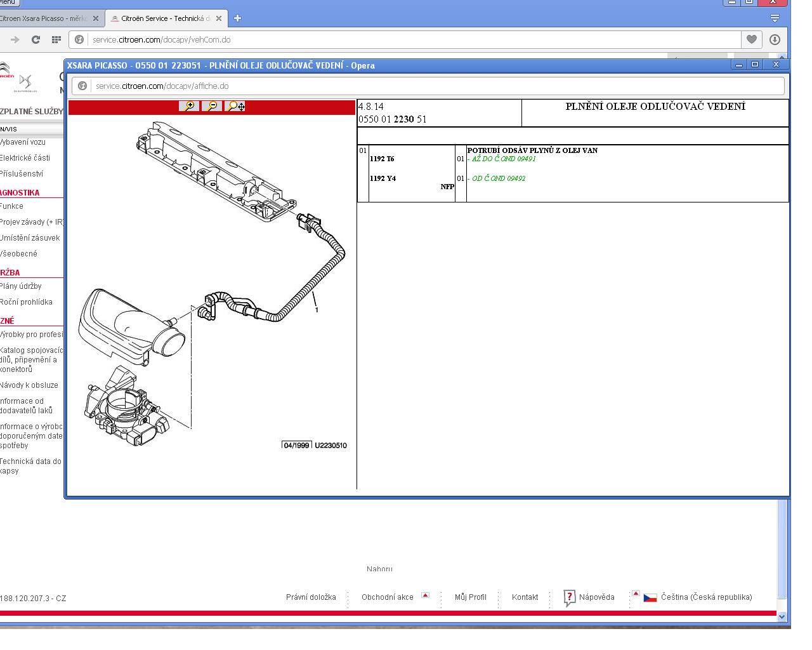
Task: Click the Citroën logo in sidebar
Action: (x=6, y=70)
